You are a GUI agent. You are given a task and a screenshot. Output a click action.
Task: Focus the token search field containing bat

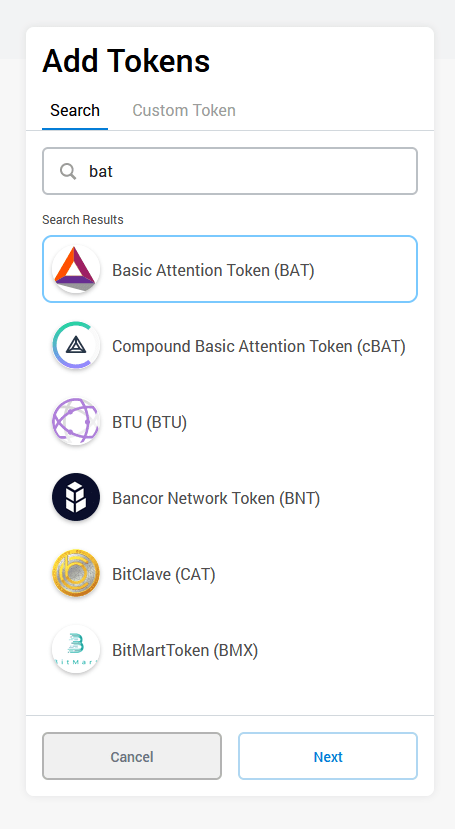230,171
